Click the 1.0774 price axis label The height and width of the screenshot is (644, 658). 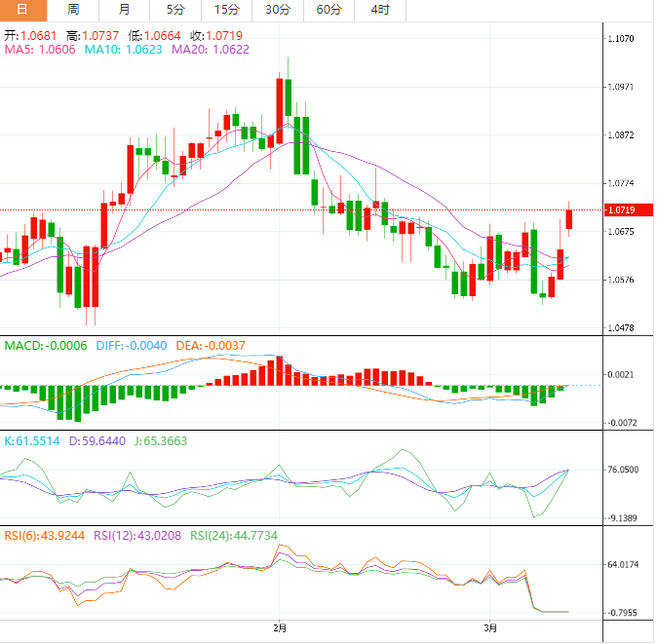(x=621, y=183)
